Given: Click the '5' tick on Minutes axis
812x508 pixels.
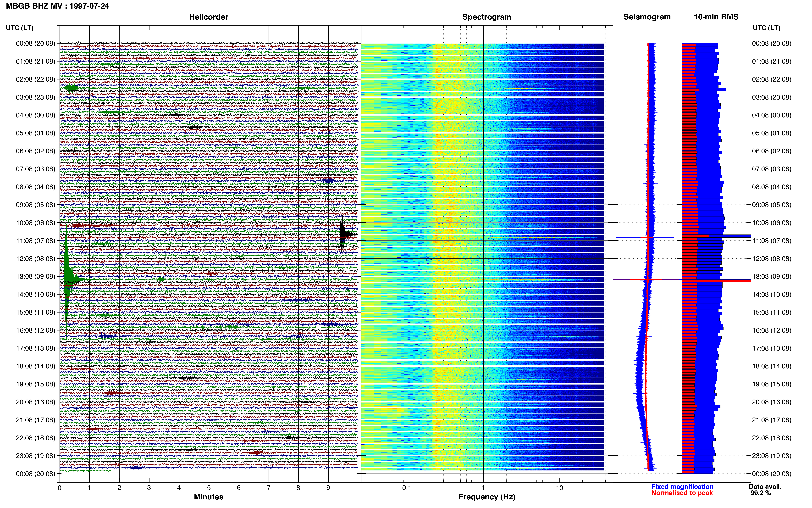Looking at the screenshot, I should (209, 487).
